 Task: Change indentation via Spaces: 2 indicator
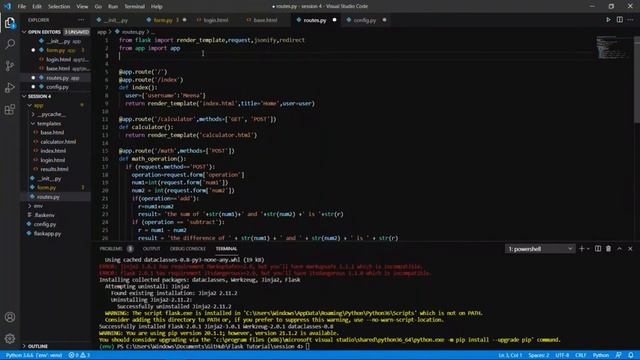pyautogui.click(x=539, y=356)
